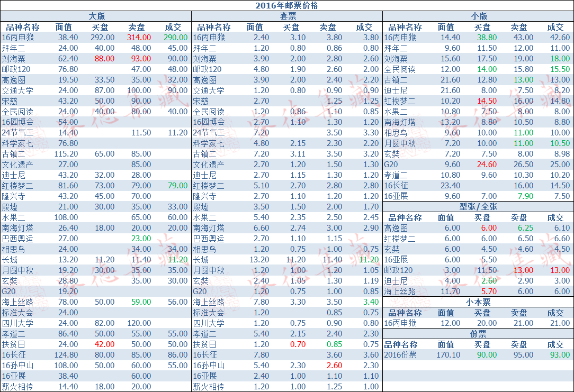This screenshot has width=574, height=392.
Task: Select face value 170.10 for 2016份票
Action: [x=449, y=355]
